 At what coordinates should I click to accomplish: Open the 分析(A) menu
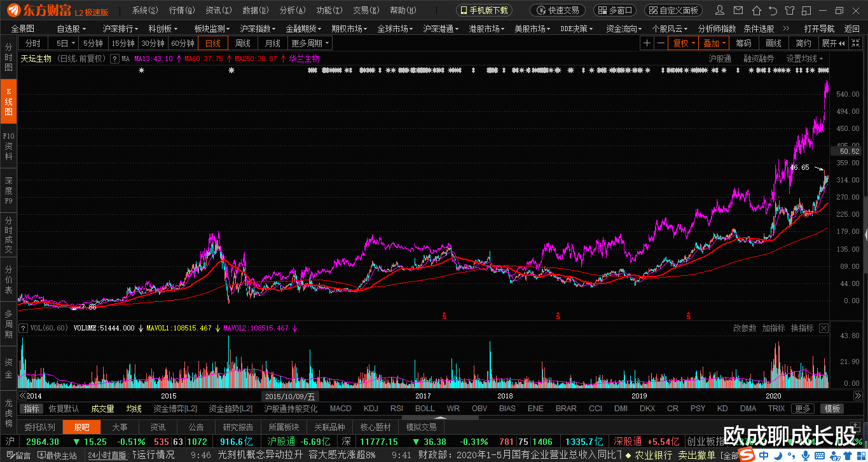(293, 11)
